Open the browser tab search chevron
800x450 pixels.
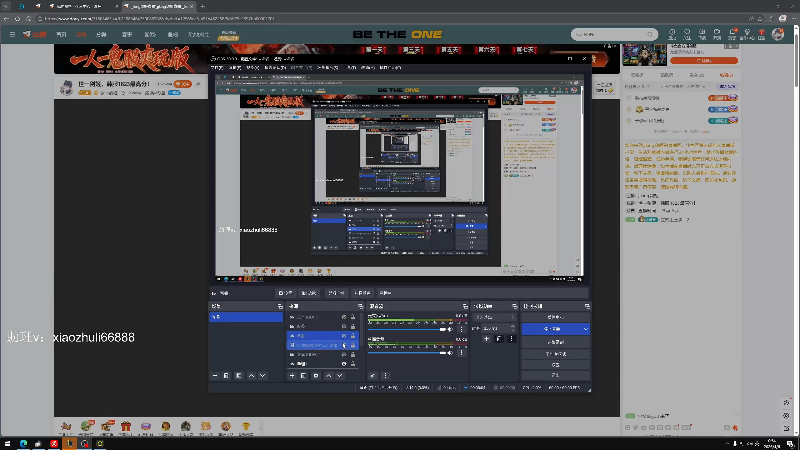(x=6, y=6)
